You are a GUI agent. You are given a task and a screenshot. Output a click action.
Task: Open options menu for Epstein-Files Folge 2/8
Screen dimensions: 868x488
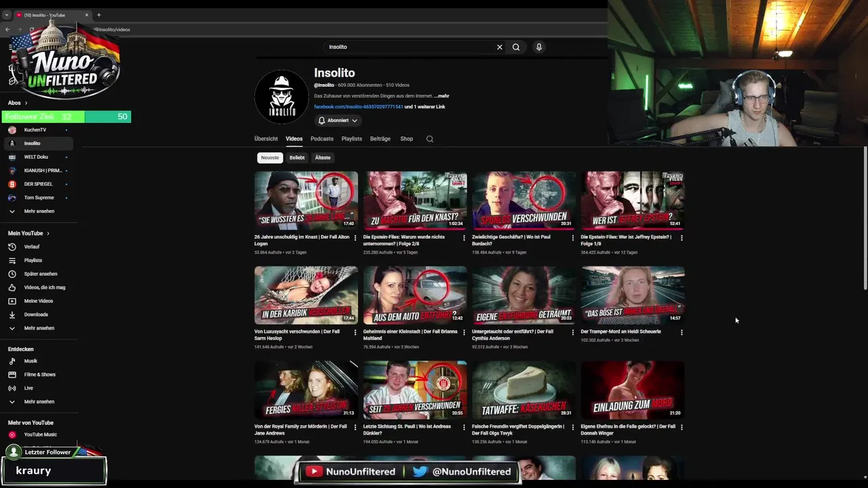(464, 238)
